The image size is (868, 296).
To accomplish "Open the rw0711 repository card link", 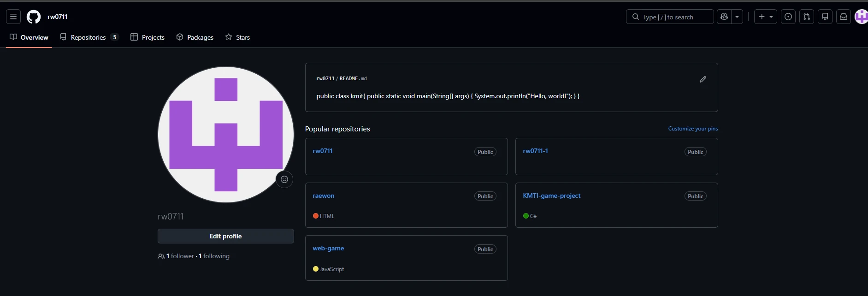I will coord(323,151).
